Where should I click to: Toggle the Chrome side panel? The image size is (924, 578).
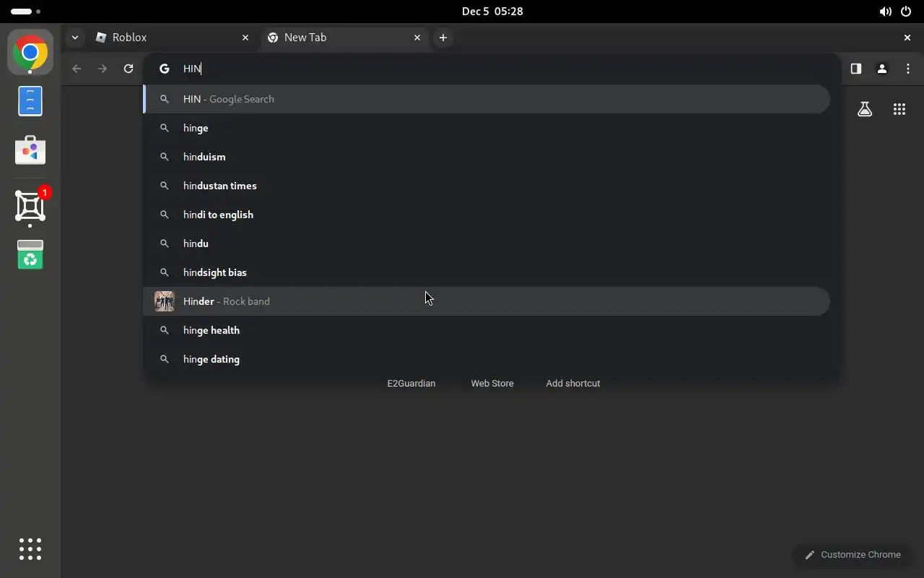pos(855,69)
